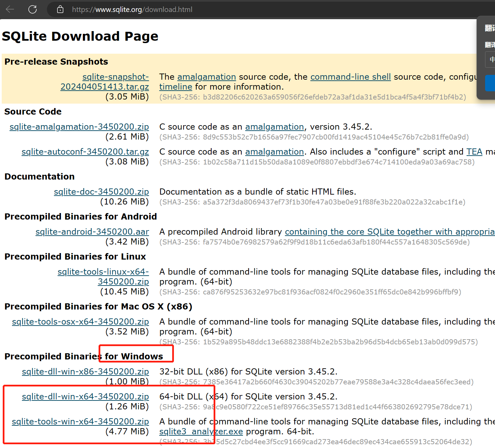Download sqlite-tools-linux-x64-3450200.zip
Screen dimensions: 495x448
point(103,277)
